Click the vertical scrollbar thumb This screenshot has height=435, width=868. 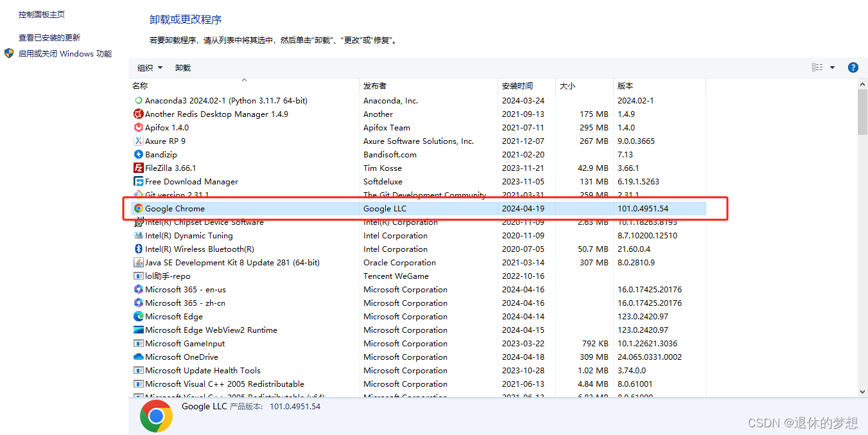862,112
